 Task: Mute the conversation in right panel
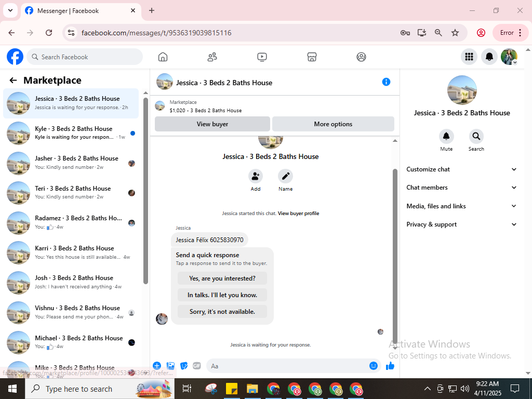pos(446,137)
